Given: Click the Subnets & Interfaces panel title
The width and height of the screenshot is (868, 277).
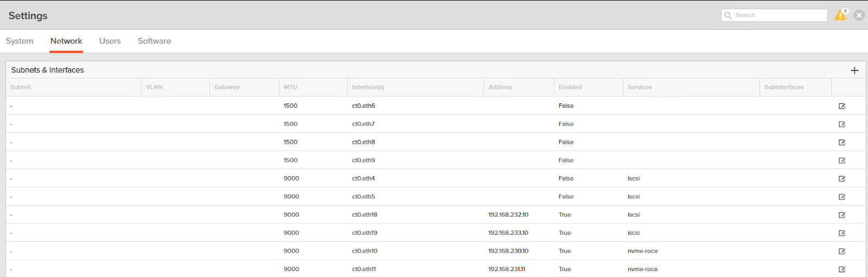Looking at the screenshot, I should pos(48,70).
